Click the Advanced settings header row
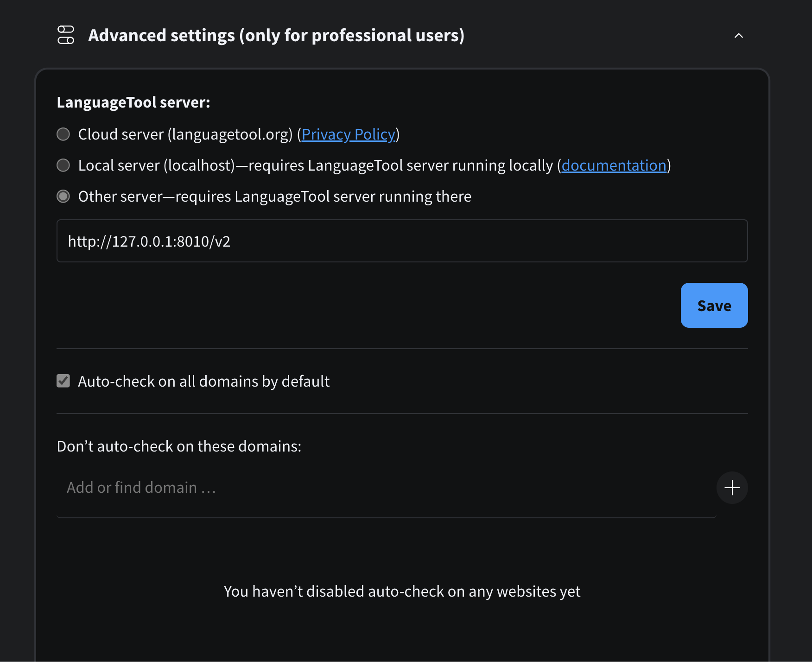Image resolution: width=812 pixels, height=662 pixels. pos(277,35)
